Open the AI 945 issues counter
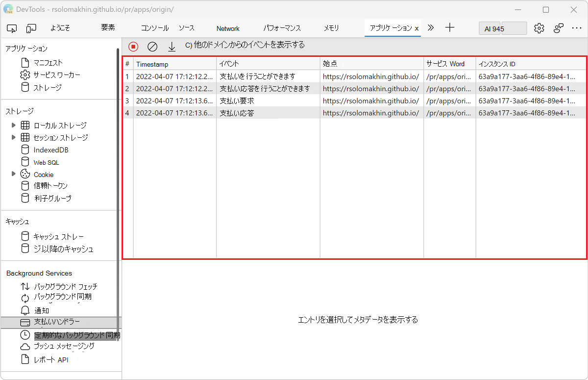This screenshot has width=588, height=380. 502,28
